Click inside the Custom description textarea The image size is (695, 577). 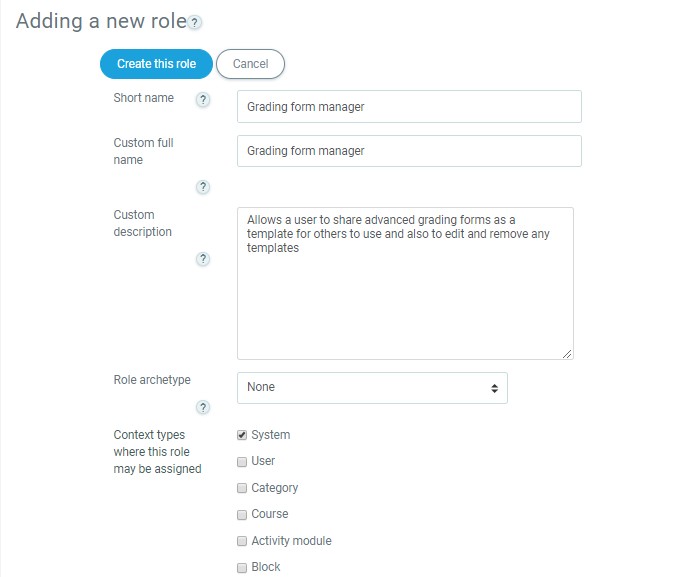[405, 300]
